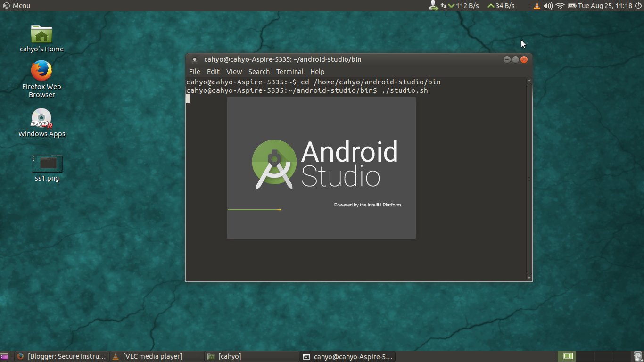Open the terminal Edit menu

(213, 72)
